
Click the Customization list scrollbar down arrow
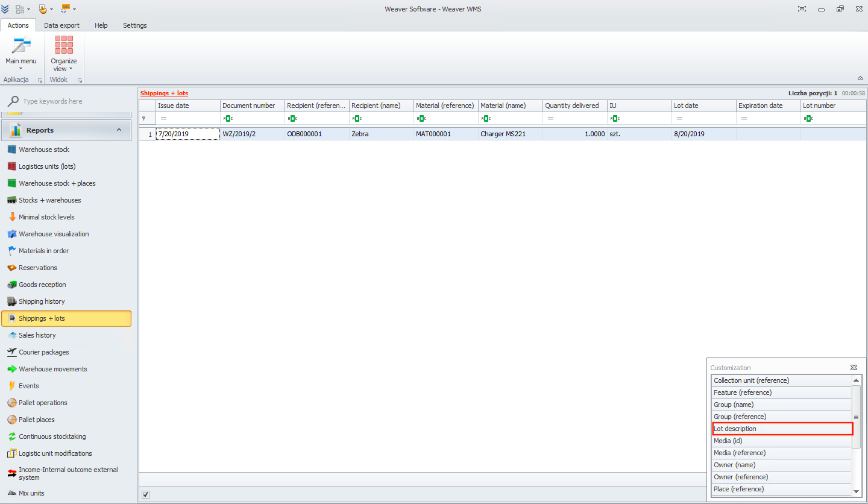click(856, 492)
